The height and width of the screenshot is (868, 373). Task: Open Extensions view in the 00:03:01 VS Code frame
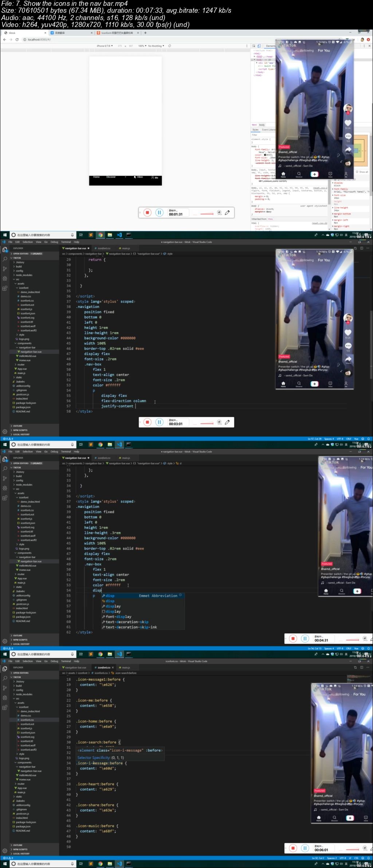click(x=5, y=288)
